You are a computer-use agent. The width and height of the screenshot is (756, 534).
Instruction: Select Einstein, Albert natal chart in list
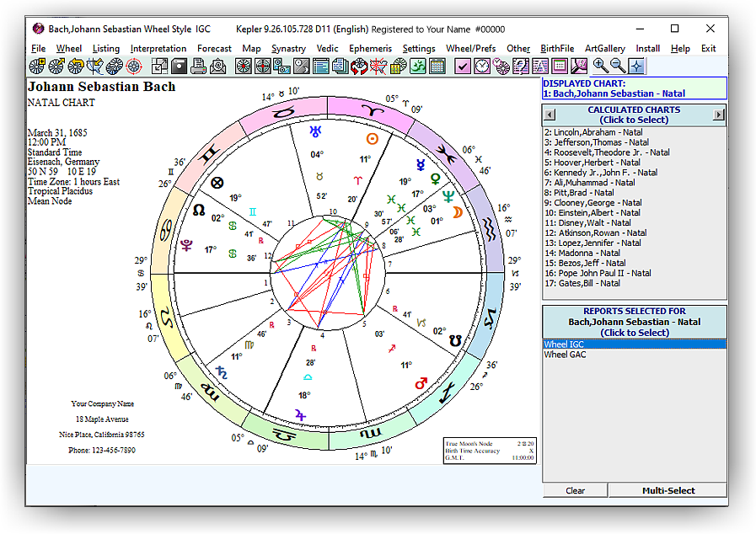click(x=587, y=212)
